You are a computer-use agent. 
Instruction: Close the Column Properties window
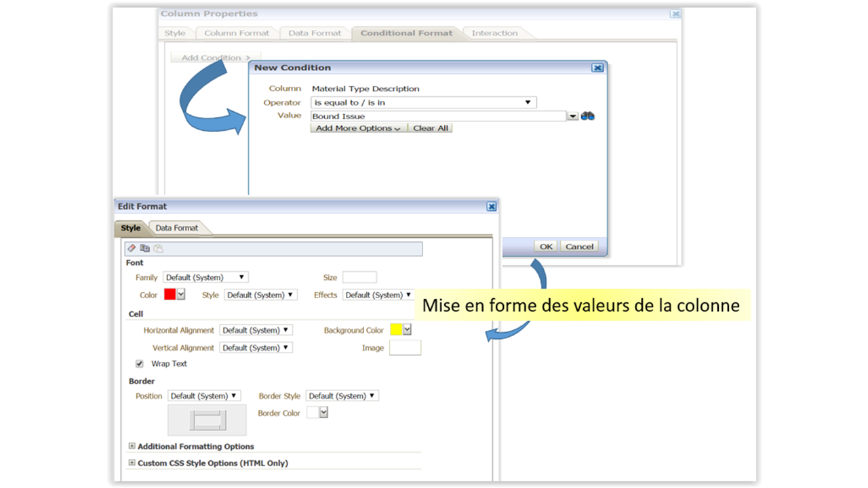click(x=675, y=14)
